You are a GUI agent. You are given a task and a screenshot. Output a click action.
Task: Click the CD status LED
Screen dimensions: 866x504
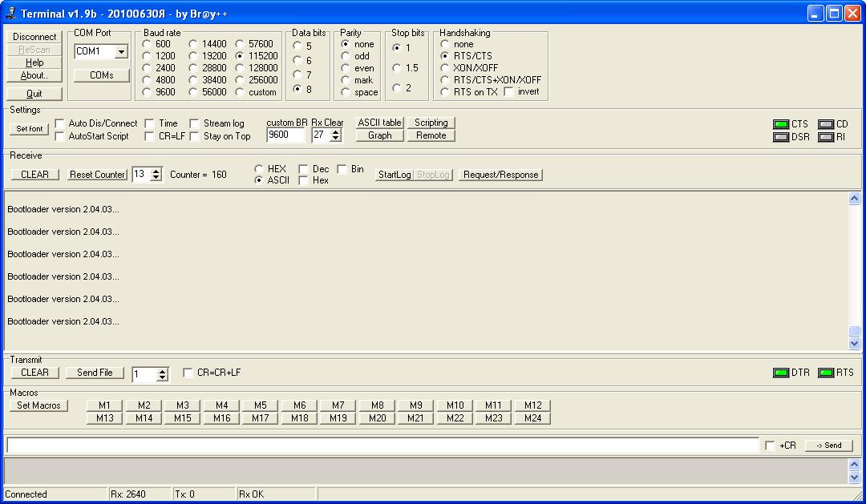[825, 124]
